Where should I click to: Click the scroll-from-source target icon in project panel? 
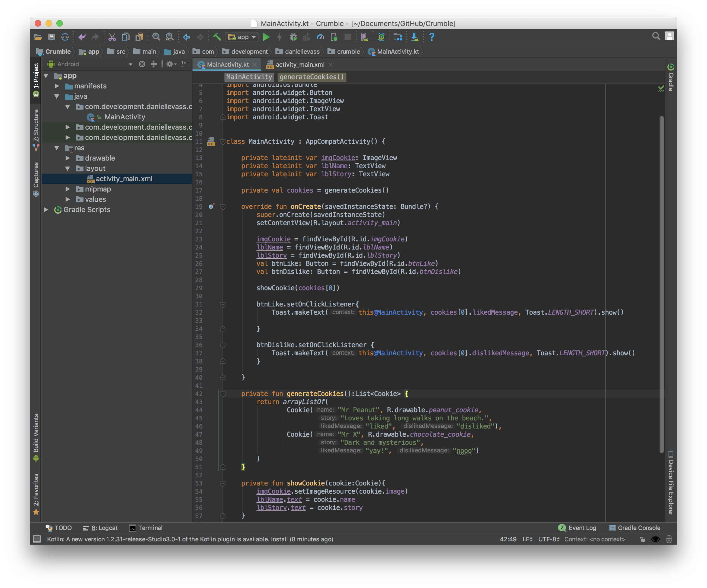coord(142,64)
